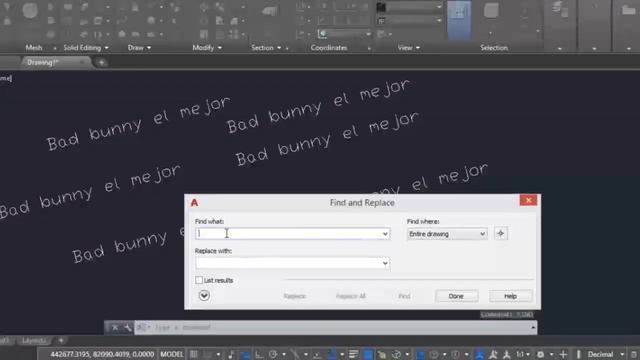Image resolution: width=640 pixels, height=360 pixels.
Task: Click the Section Plane ribbon icon
Action: (269, 11)
